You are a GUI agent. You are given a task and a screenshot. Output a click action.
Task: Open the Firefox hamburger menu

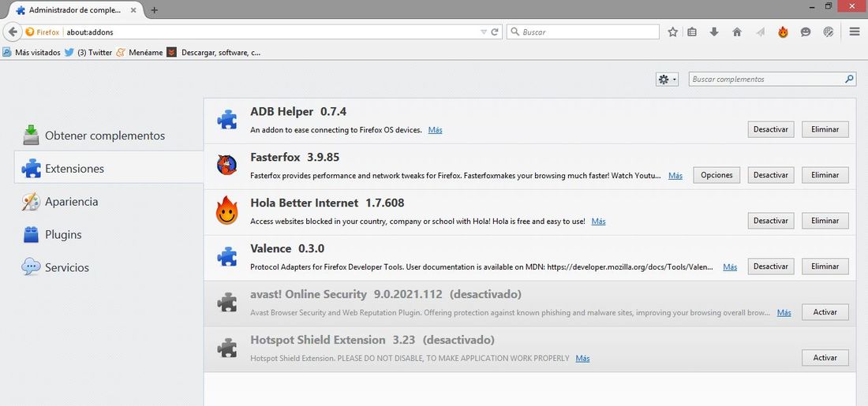[x=855, y=32]
